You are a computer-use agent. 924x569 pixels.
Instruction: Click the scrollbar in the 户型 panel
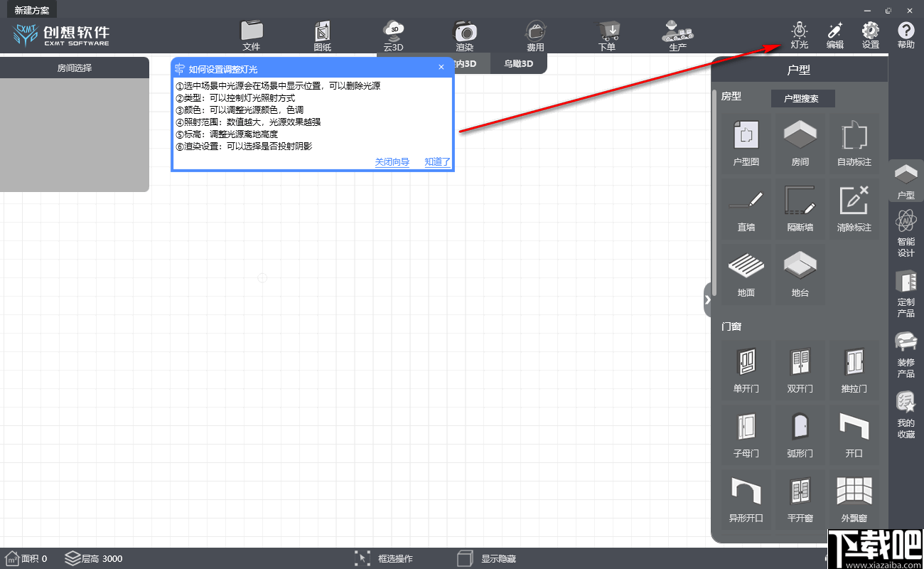(x=714, y=192)
